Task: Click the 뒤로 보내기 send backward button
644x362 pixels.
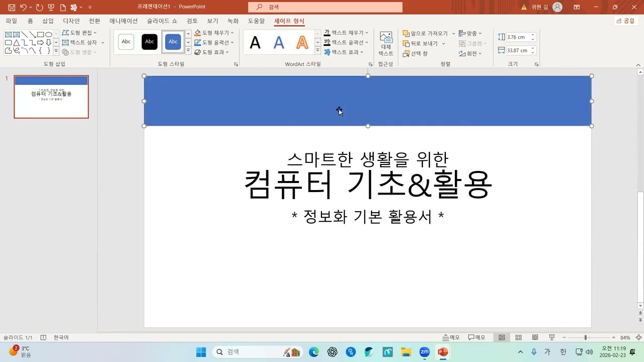Action: [x=421, y=44]
